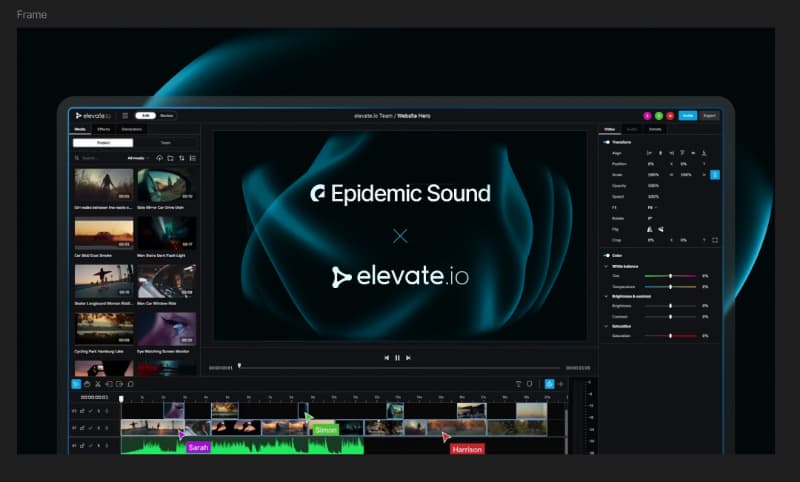800x482 pixels.
Task: Click the elevate.io logo in top bar
Action: pos(93,116)
